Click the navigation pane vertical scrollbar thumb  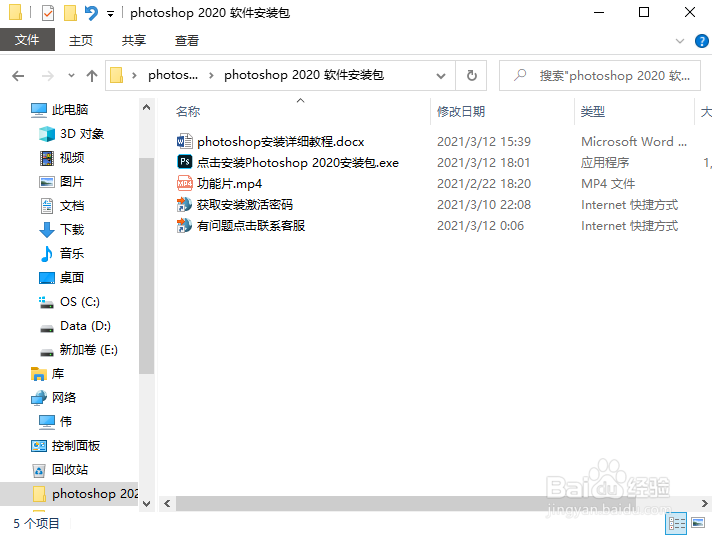pos(146,266)
